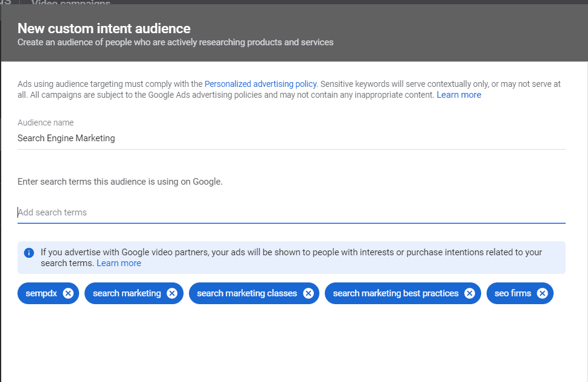Remove the 'search marketing classes' keyword chip
The image size is (588, 382).
308,293
